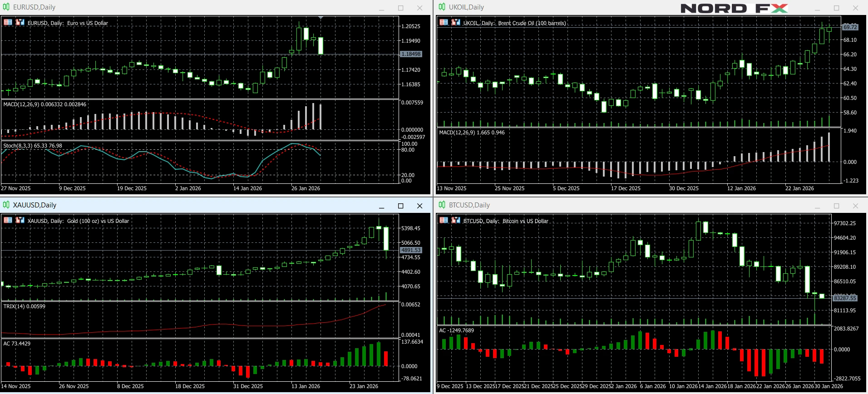
Task: Select the XAUUSD,Daily window title
Action: tap(35, 205)
